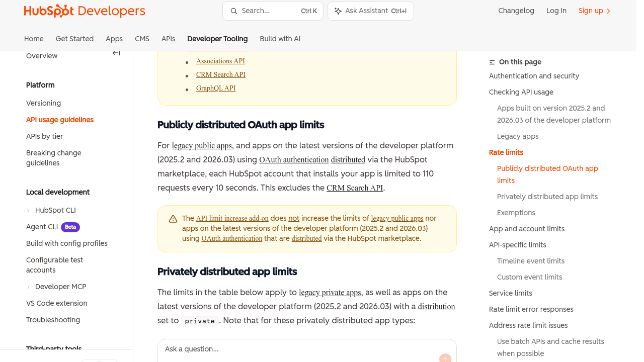Click the Log In link
This screenshot has width=644, height=362.
(556, 11)
